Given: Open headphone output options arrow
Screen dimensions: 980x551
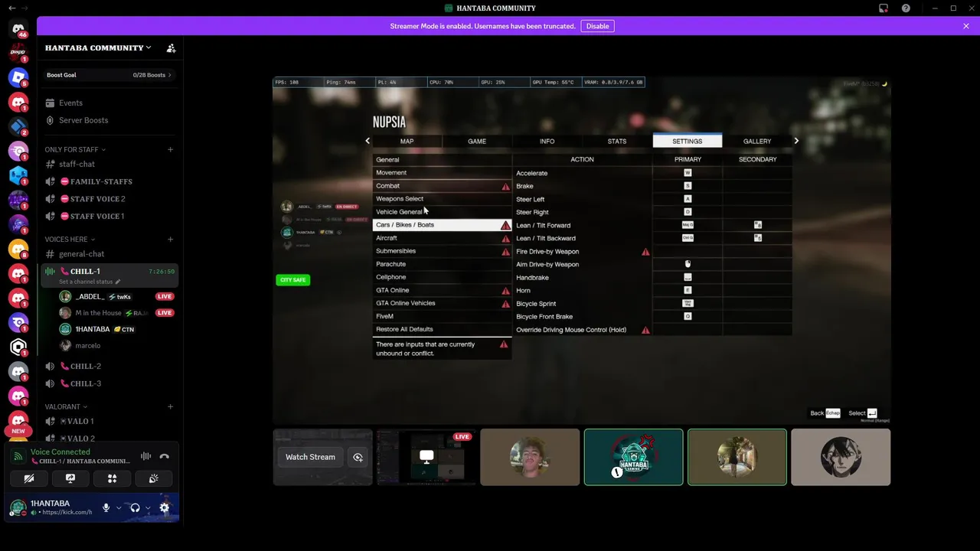Looking at the screenshot, I should click(x=148, y=508).
